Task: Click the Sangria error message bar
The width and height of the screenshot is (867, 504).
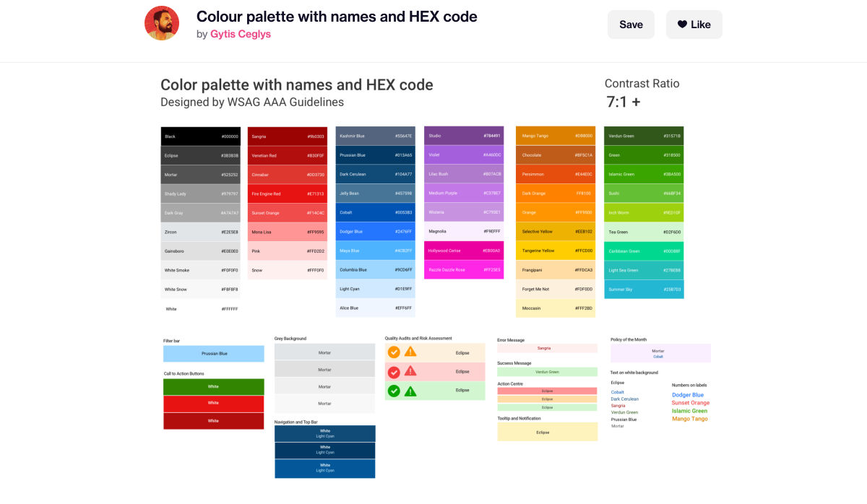Action: [x=547, y=348]
